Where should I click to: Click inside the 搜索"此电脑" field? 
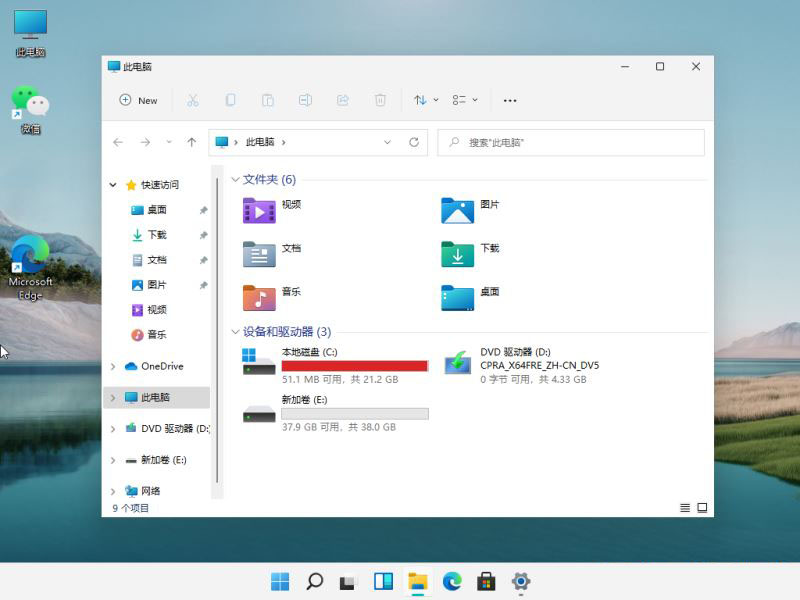point(570,142)
